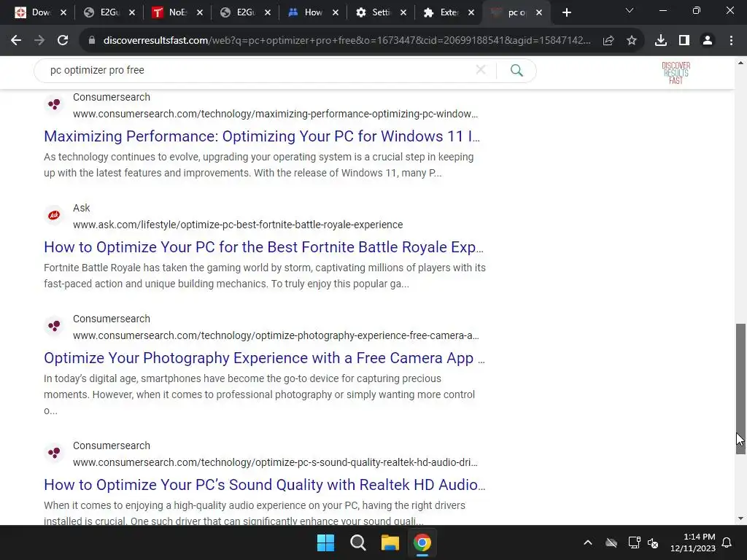747x560 pixels.
Task: Click the page vertical scrollbar thumb
Action: point(740,389)
